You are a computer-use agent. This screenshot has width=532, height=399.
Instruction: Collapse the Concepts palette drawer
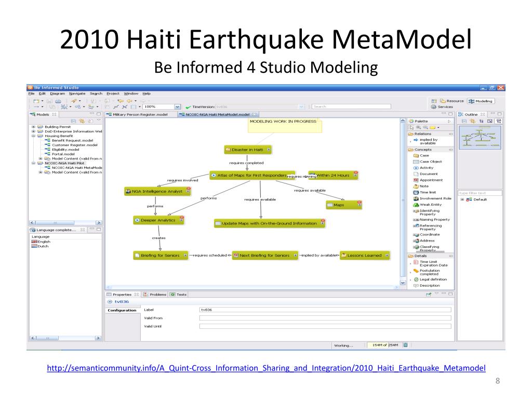[x=450, y=150]
